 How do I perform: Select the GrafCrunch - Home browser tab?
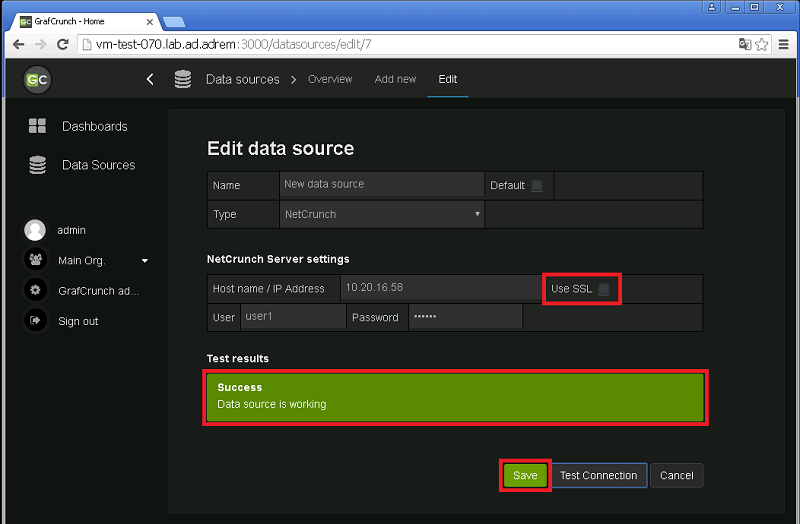click(87, 21)
